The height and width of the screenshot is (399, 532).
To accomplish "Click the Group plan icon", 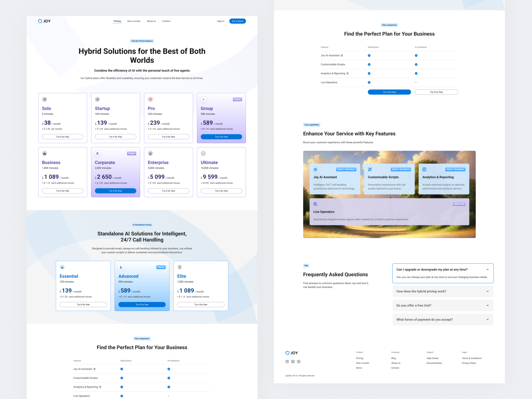I will tap(203, 99).
